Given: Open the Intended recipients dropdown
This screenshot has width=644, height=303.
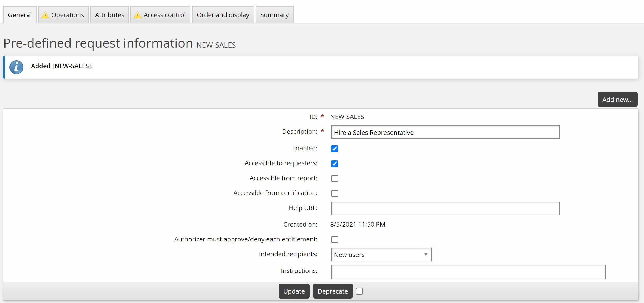Looking at the screenshot, I should [381, 255].
